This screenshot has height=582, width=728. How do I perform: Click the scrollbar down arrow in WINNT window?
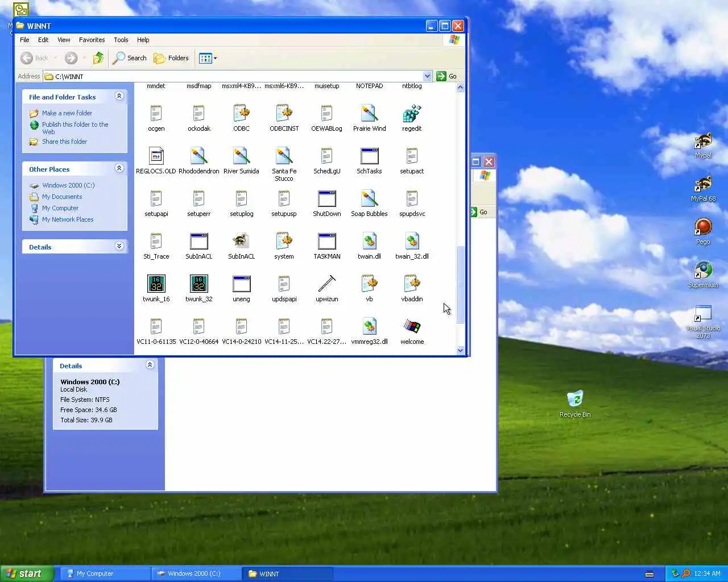pyautogui.click(x=460, y=350)
